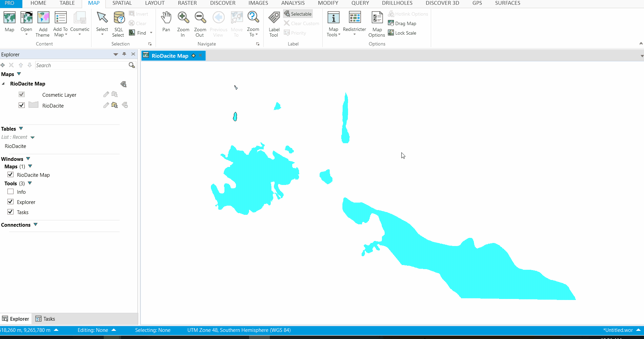644x339 pixels.
Task: Expand the Connections section in Explorer
Action: pyautogui.click(x=36, y=224)
